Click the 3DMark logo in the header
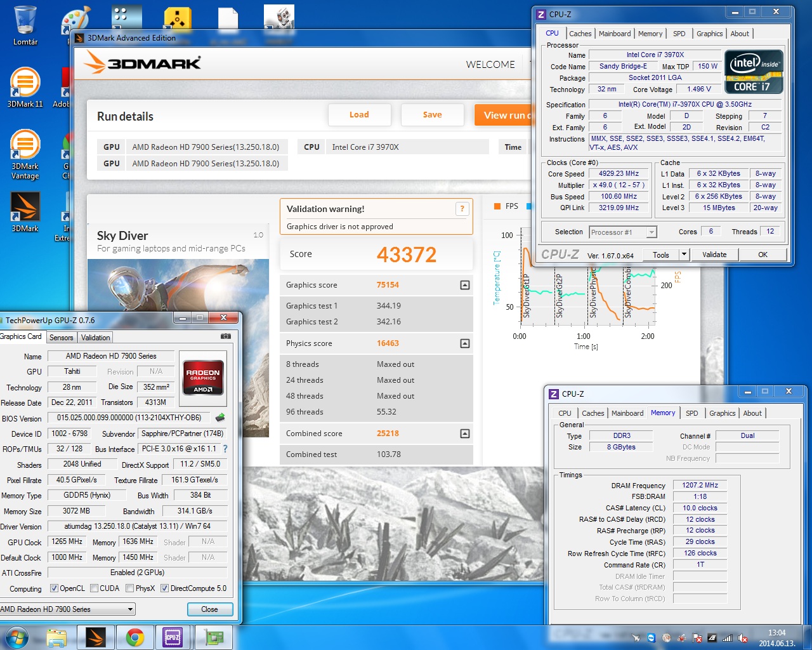This screenshot has height=650, width=812. click(x=142, y=63)
